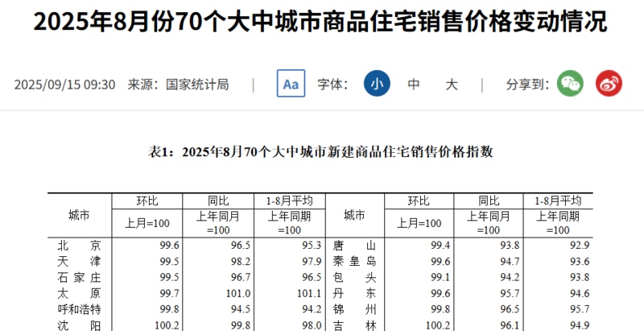This screenshot has height=331, width=644.
Task: Select the 秦皇岛 city row label
Action: [354, 261]
